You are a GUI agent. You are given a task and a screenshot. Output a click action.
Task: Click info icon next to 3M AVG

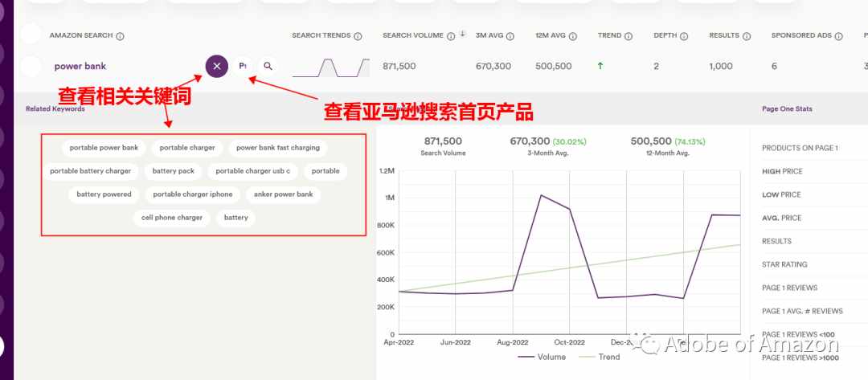coord(510,36)
